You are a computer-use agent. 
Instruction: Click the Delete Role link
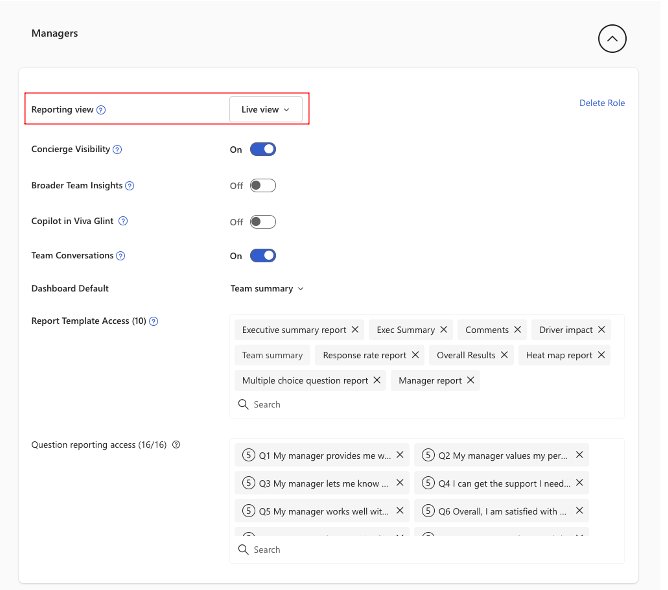[602, 103]
